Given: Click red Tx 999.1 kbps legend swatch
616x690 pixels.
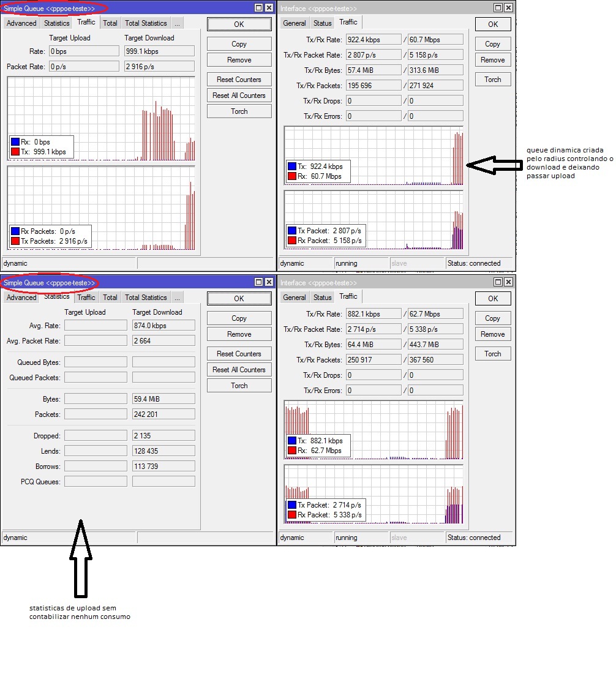Looking at the screenshot, I should click(x=15, y=152).
